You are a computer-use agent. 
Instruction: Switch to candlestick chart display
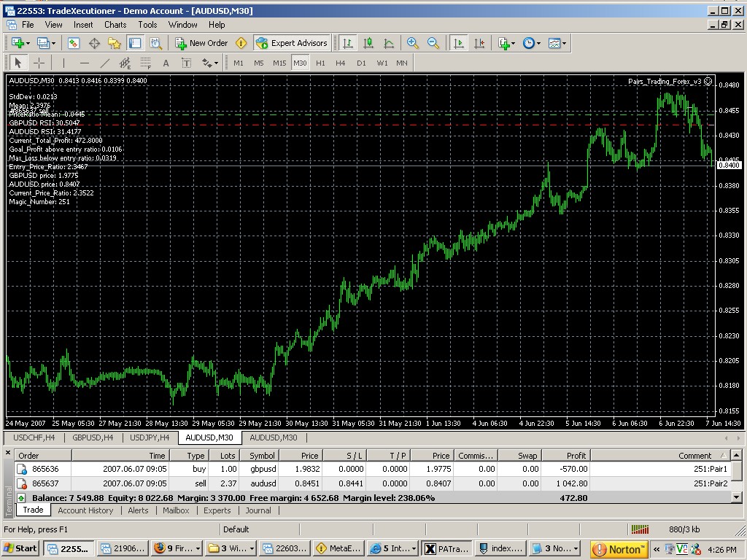pos(368,43)
